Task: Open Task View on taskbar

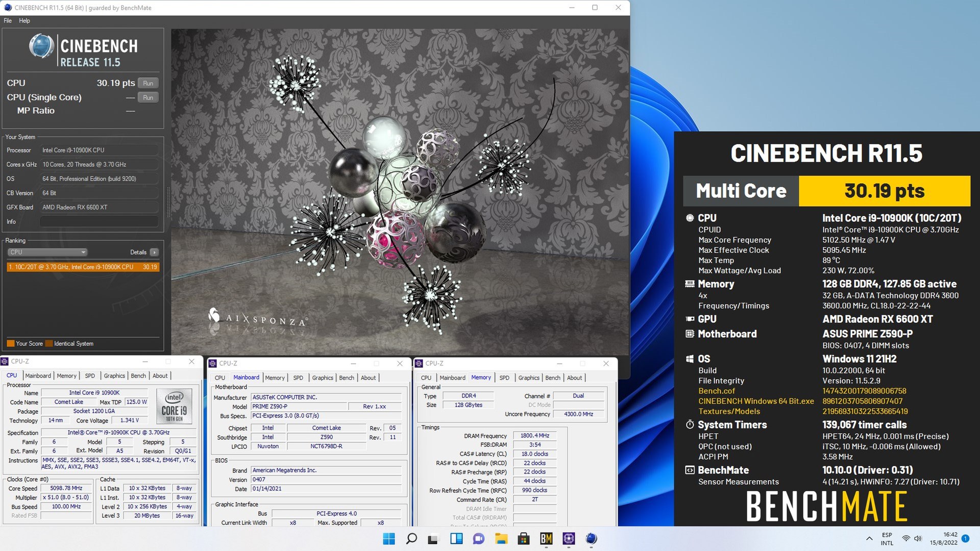Action: pos(433,539)
